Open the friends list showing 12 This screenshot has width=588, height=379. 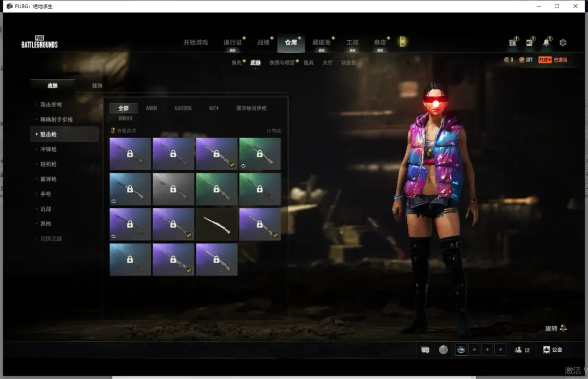522,350
